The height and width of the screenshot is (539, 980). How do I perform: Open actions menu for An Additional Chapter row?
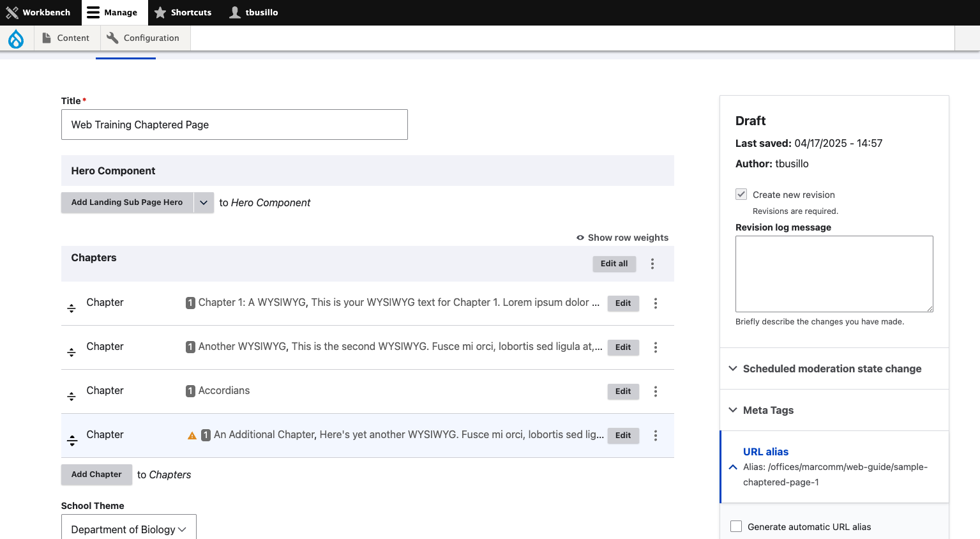(x=656, y=436)
